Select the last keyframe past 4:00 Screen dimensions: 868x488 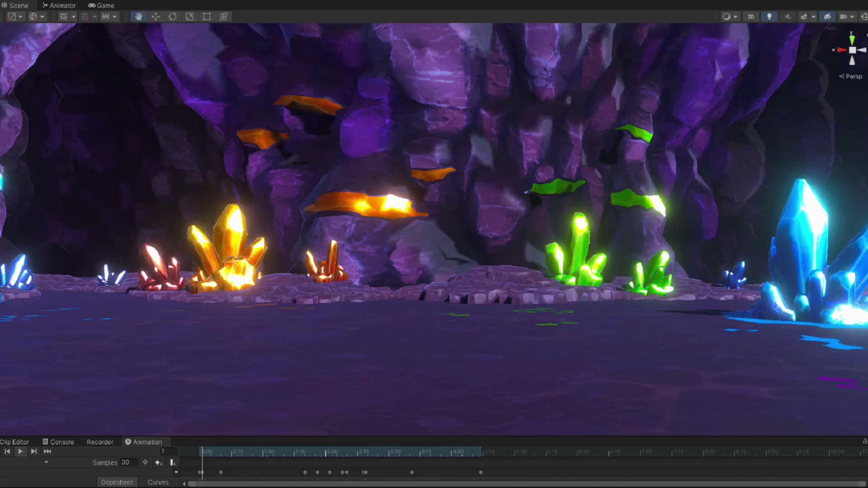(x=481, y=472)
